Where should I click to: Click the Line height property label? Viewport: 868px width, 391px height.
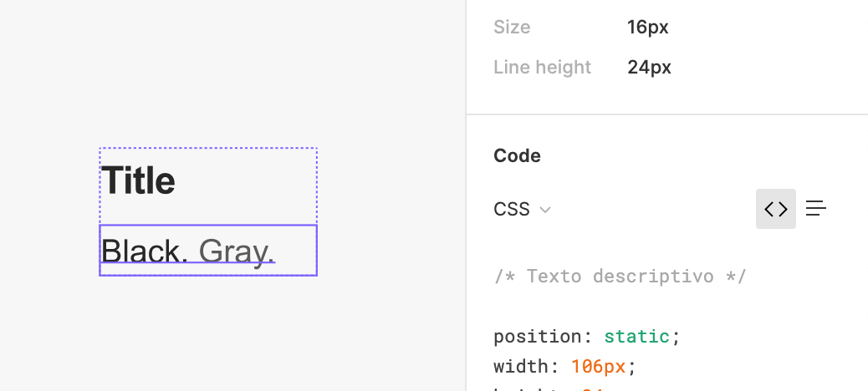pos(543,67)
